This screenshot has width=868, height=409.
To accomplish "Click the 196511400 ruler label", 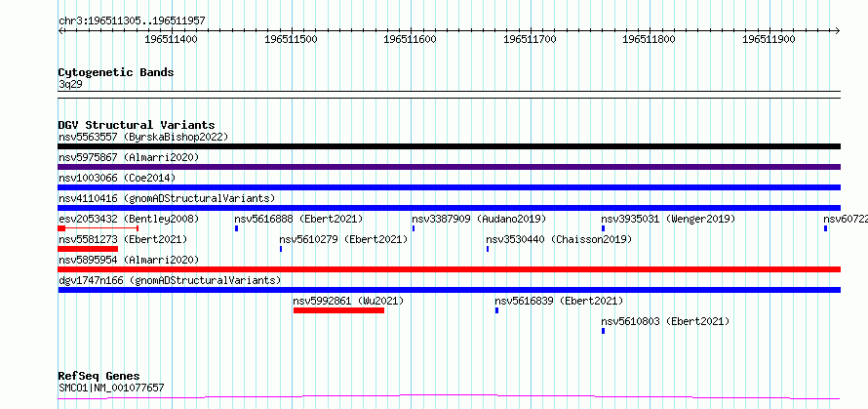I will [171, 39].
